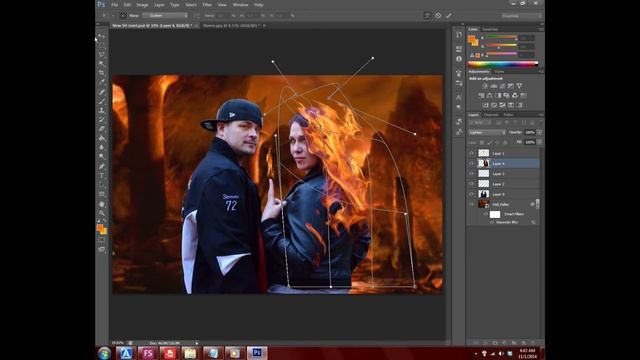640x360 pixels.
Task: Select the Zoom magnifier tool
Action: (x=102, y=213)
